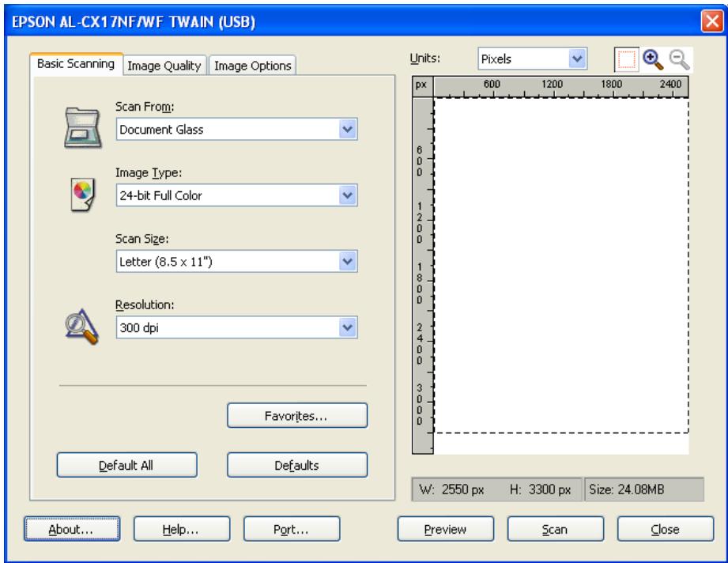
Task: Switch to the Basic Scanning tab
Action: click(x=76, y=63)
